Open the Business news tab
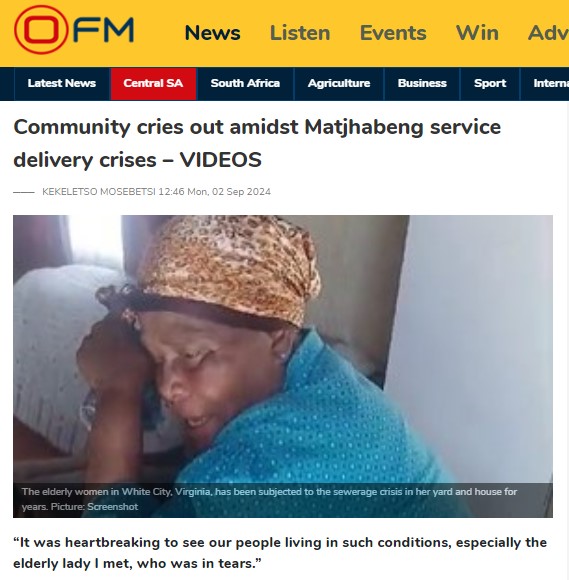The width and height of the screenshot is (569, 580). point(422,84)
